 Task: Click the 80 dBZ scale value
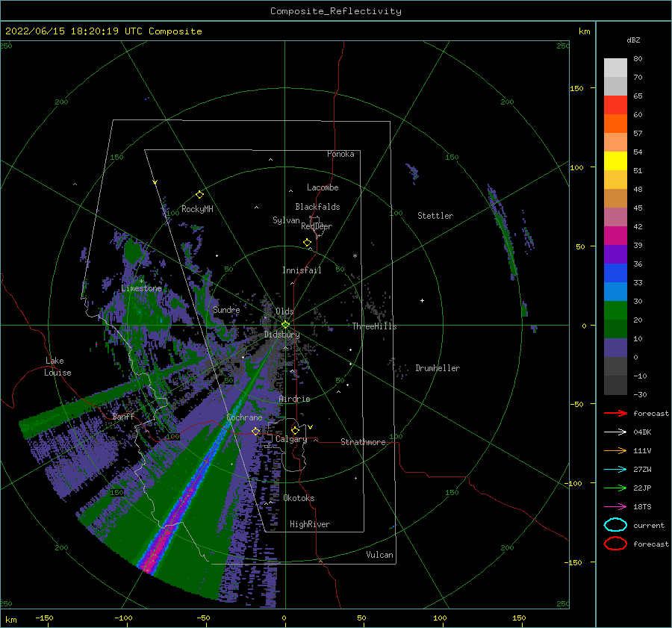[638, 58]
